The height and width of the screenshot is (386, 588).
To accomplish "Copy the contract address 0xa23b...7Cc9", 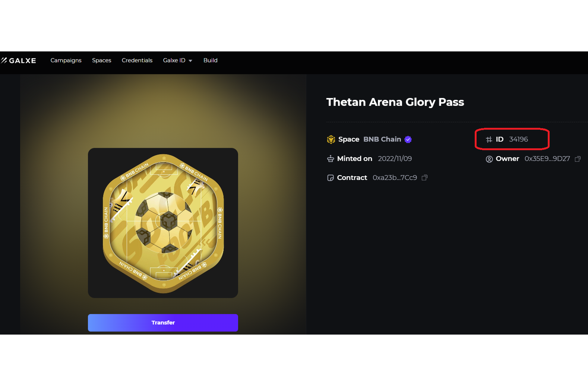I will (x=424, y=178).
